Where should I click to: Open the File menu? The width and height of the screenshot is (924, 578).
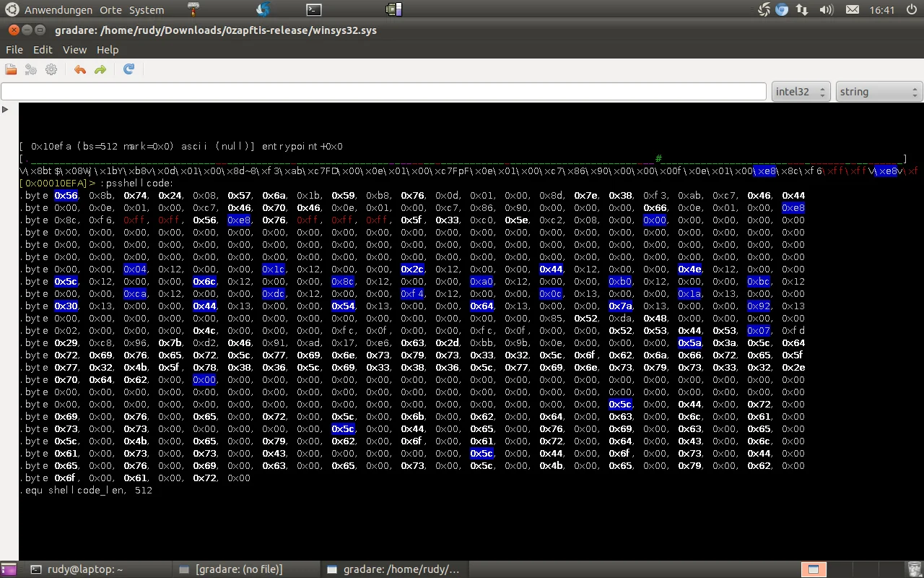point(14,50)
